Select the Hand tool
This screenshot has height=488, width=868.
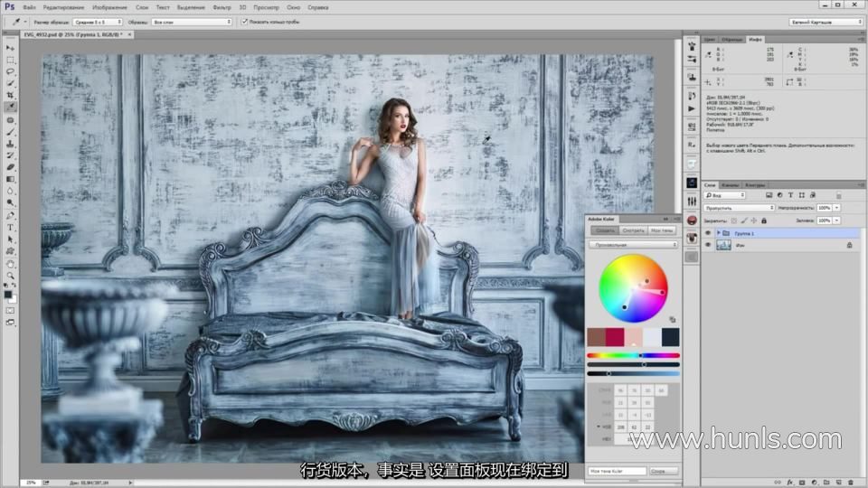click(x=11, y=264)
